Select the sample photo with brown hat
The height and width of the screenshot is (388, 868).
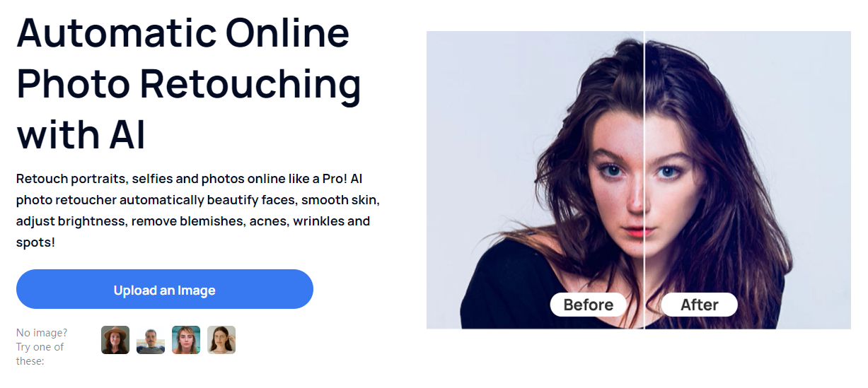pyautogui.click(x=115, y=340)
